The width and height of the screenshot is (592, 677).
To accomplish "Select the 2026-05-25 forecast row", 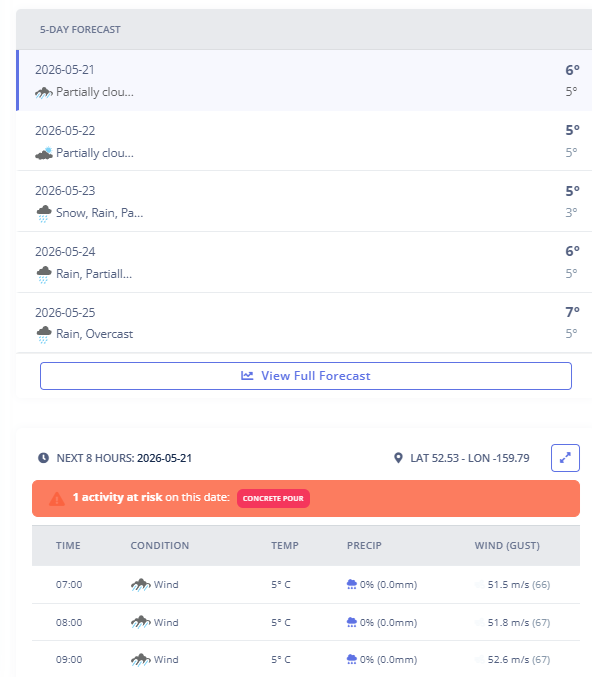I will coord(304,323).
